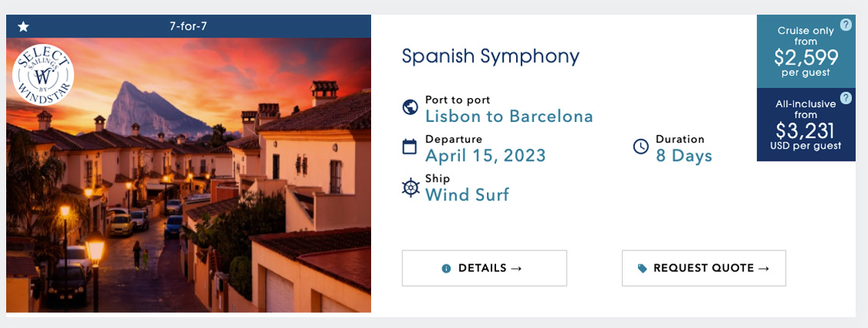Select the April 15, 2023 departure date
This screenshot has width=868, height=328.
coord(485,156)
